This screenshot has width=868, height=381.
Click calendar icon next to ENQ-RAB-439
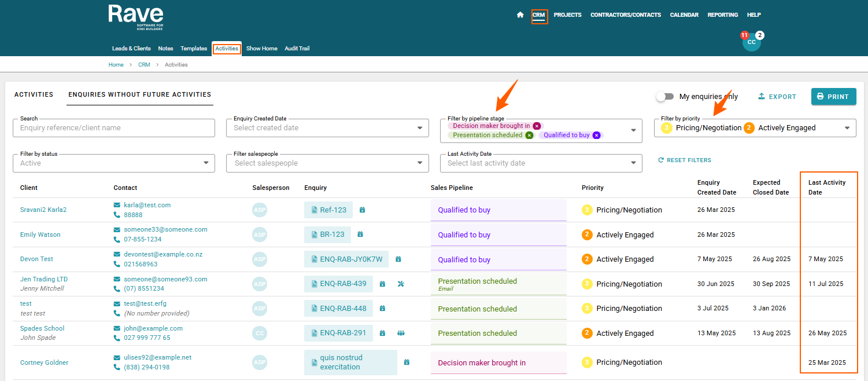pos(382,284)
